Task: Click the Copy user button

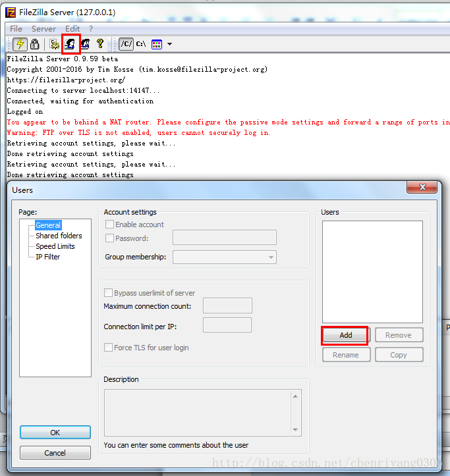Action: 399,355
